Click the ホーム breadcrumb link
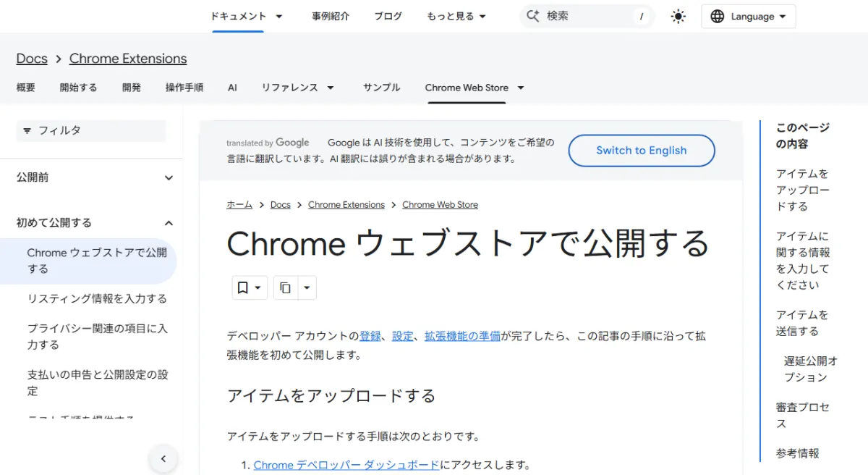Viewport: 868px width, 475px height. (239, 205)
